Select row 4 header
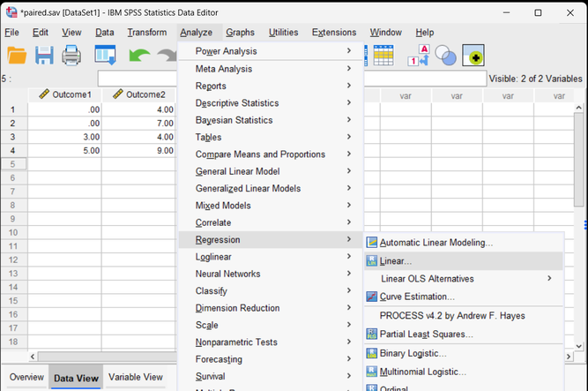 coord(13,151)
